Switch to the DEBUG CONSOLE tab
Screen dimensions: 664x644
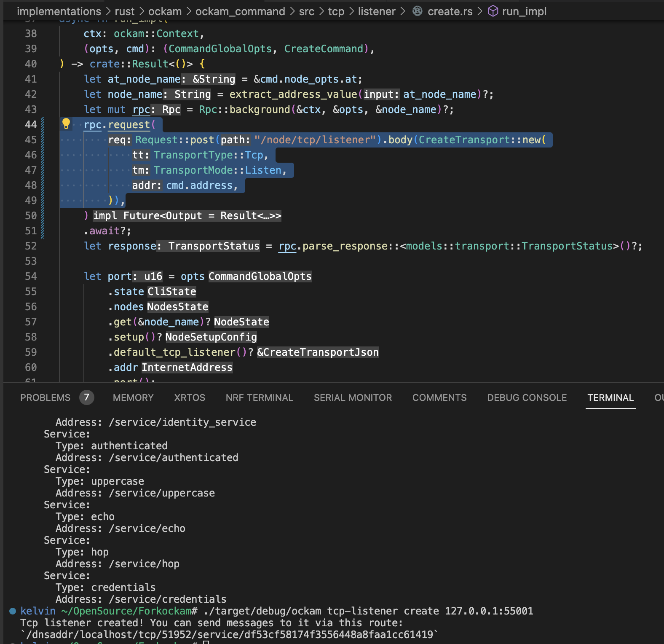pyautogui.click(x=527, y=397)
